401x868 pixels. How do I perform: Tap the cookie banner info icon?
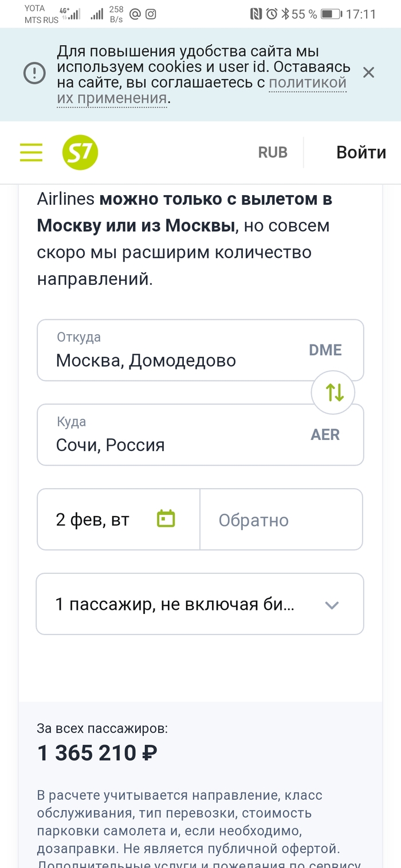[x=34, y=73]
